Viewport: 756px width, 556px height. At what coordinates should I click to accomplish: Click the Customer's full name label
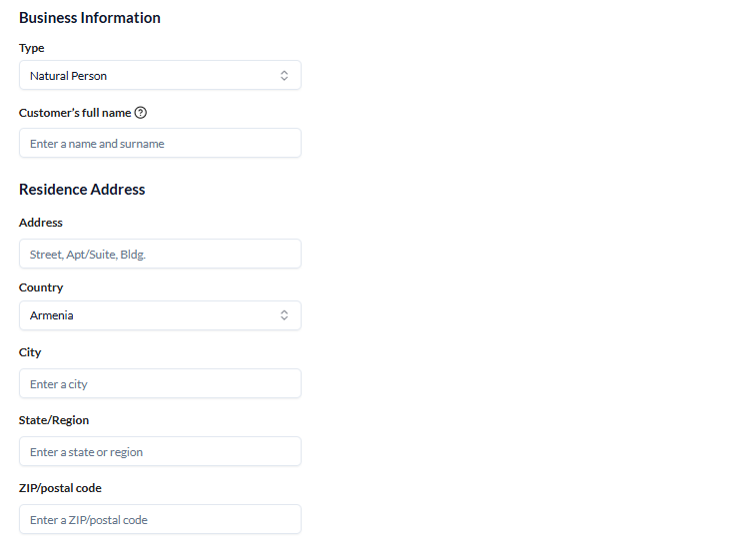click(75, 113)
